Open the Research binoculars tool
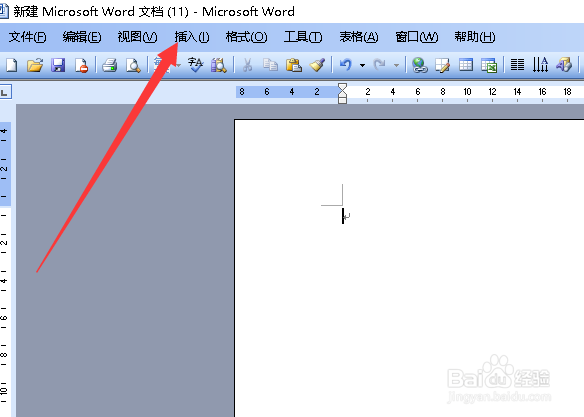 pos(218,65)
